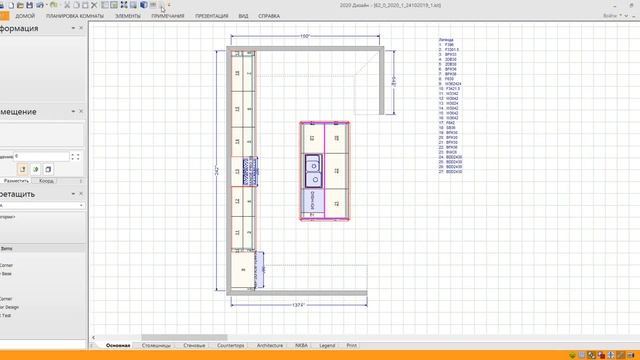Click the New document icon in top toolbar
This screenshot has height=360, width=640.
tap(11, 5)
